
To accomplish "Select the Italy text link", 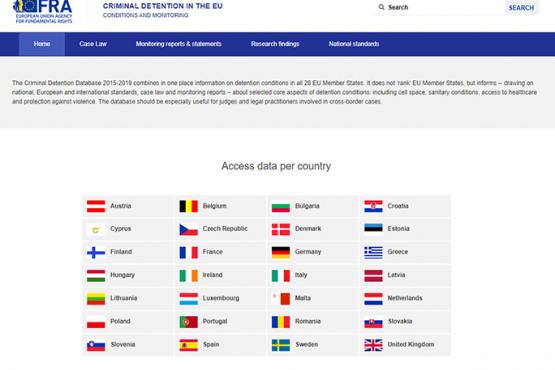I will coord(301,275).
